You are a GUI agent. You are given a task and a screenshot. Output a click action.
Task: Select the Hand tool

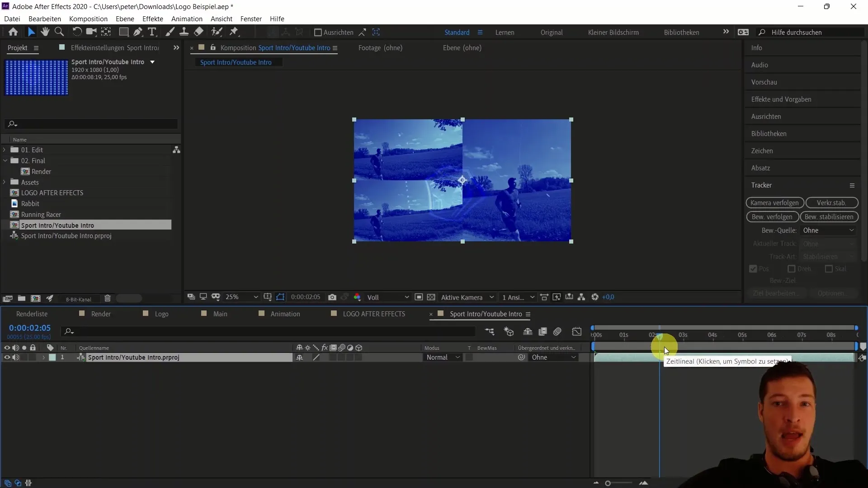[x=45, y=32]
